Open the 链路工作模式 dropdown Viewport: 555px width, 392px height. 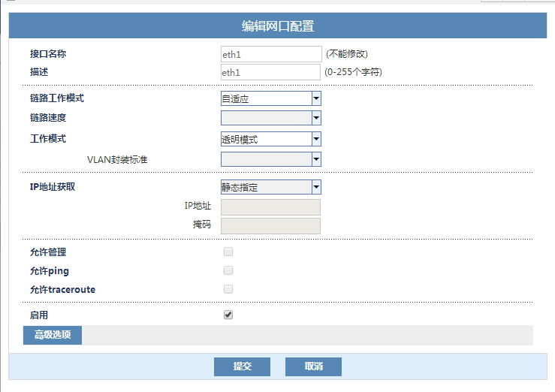tap(270, 98)
